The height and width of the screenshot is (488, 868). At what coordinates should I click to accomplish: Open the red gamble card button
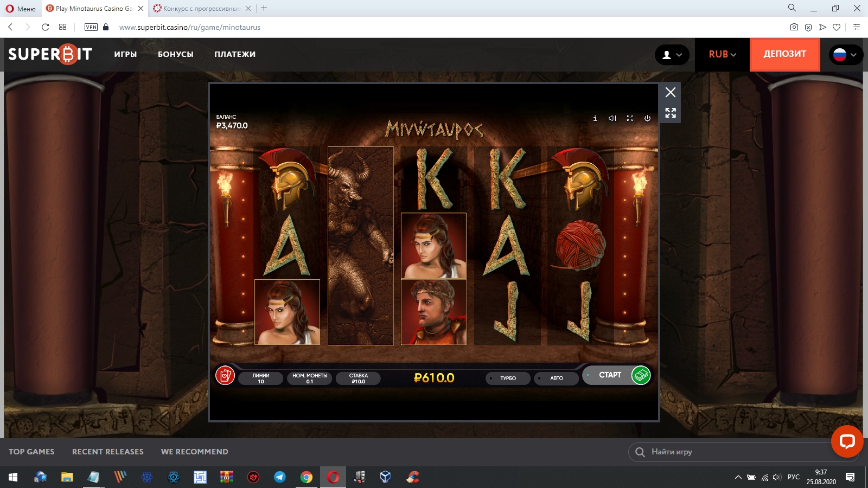pos(225,375)
